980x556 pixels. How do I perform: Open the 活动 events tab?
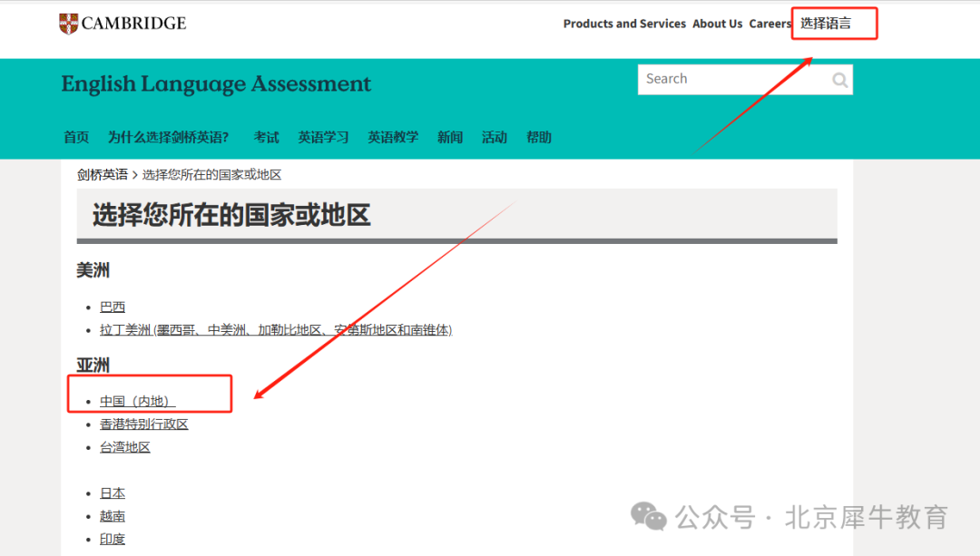coord(495,138)
